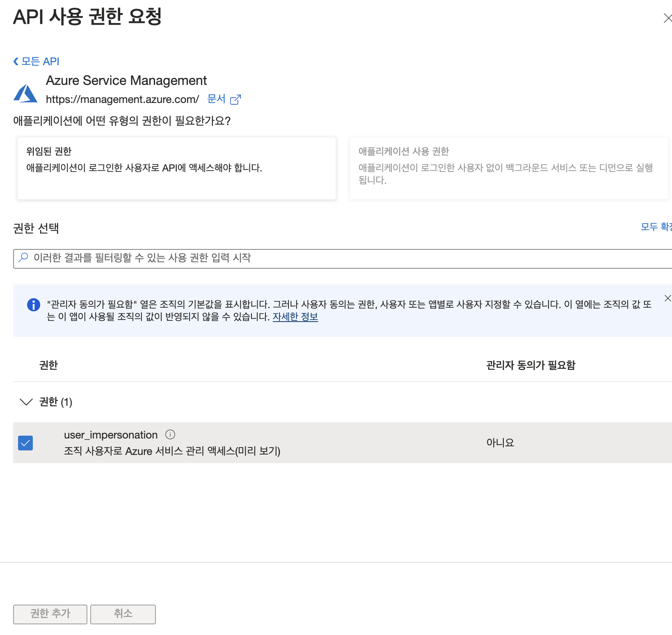672x635 pixels.
Task: Open the 문서 documentation link
Action: pyautogui.click(x=216, y=99)
